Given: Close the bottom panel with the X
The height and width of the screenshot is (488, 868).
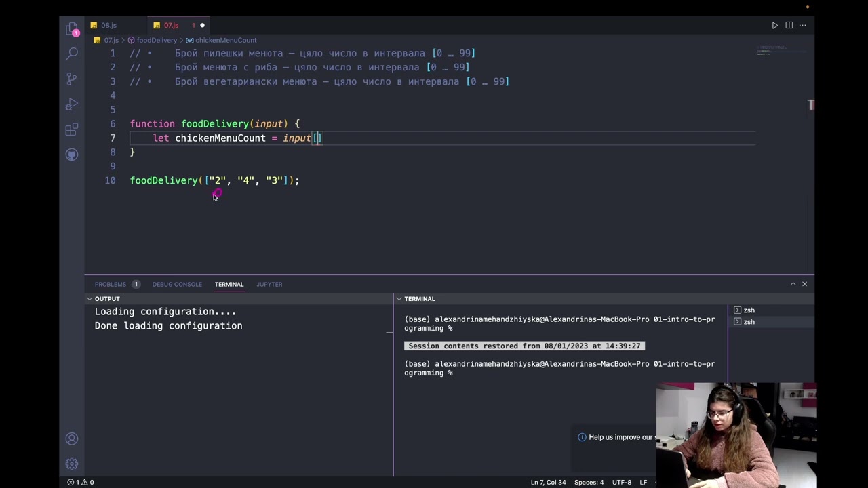Looking at the screenshot, I should (805, 284).
